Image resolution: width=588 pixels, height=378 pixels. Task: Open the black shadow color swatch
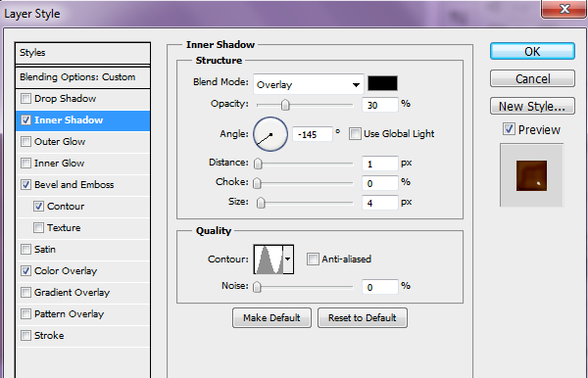(x=382, y=83)
